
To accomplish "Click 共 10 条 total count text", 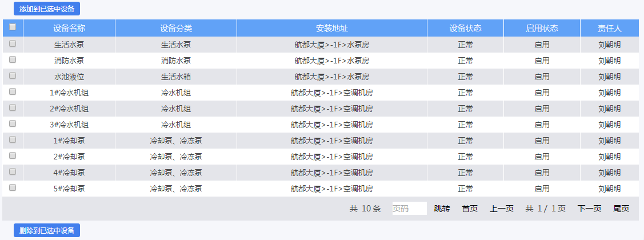I will pyautogui.click(x=365, y=209).
